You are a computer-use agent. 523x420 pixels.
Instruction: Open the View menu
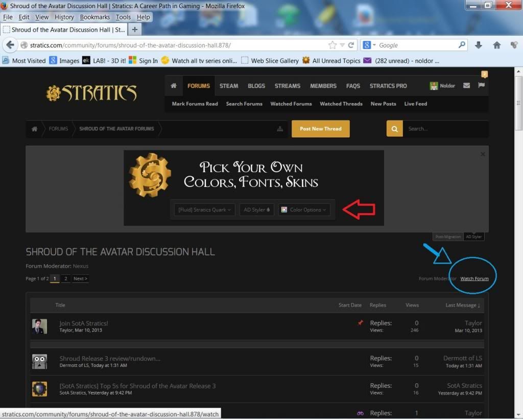(x=42, y=17)
